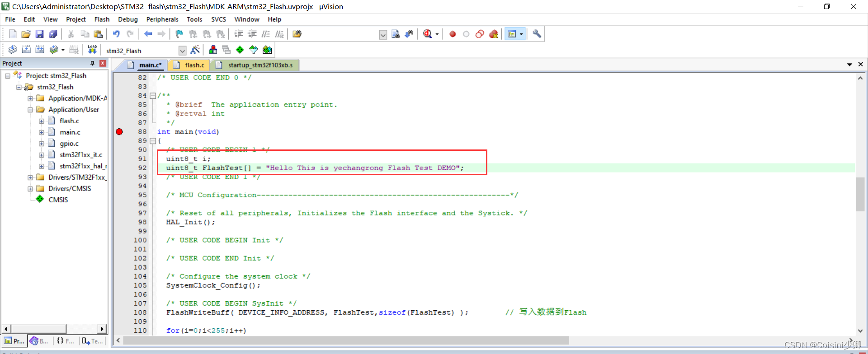The width and height of the screenshot is (868, 354).
Task: Save current file with floppy icon
Action: [x=39, y=34]
